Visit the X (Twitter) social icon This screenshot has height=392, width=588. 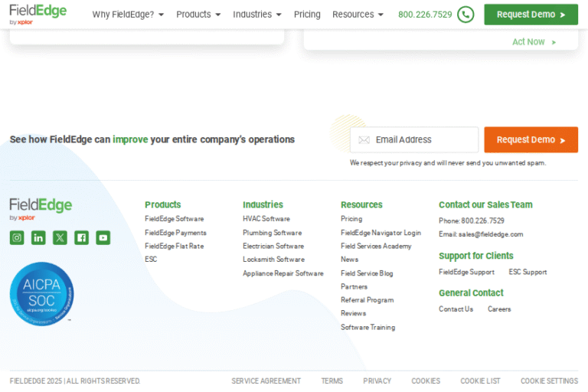pyautogui.click(x=60, y=237)
